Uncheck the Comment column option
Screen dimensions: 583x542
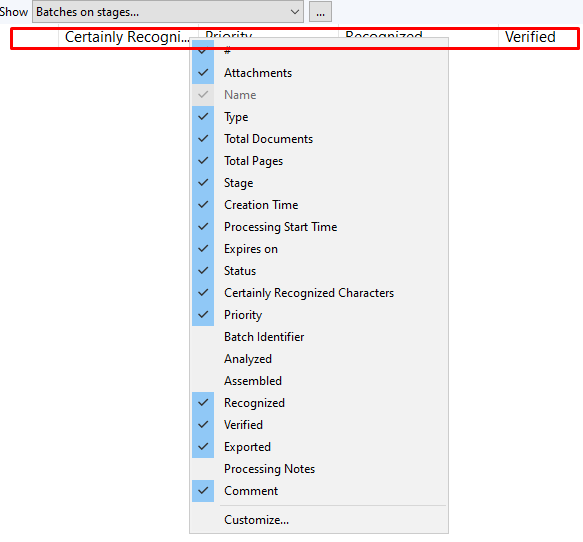pos(320,491)
